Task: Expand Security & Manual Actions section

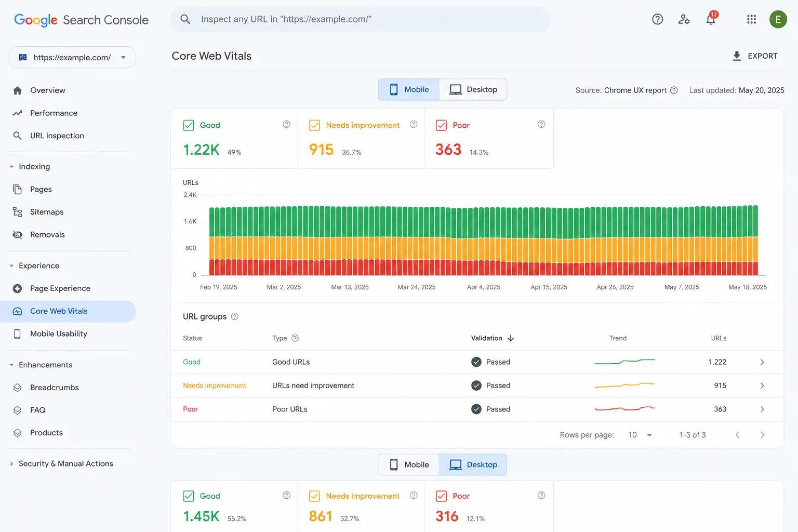Action: 11,464
